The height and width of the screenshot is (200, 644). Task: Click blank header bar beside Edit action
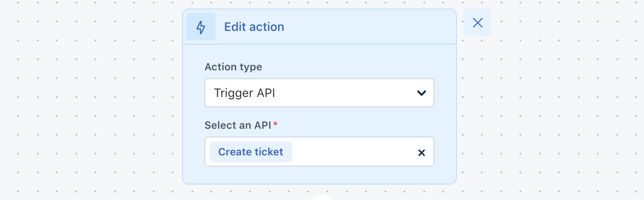[x=369, y=27]
